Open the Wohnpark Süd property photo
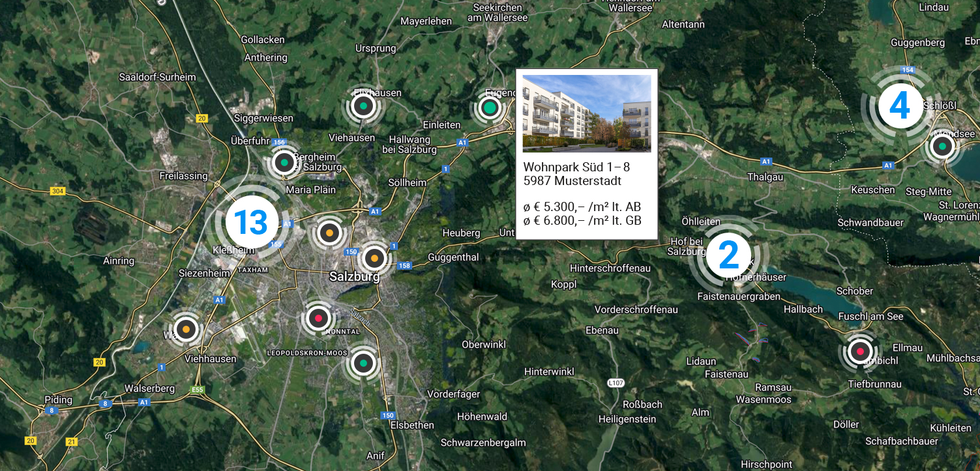980x471 pixels. 586,113
